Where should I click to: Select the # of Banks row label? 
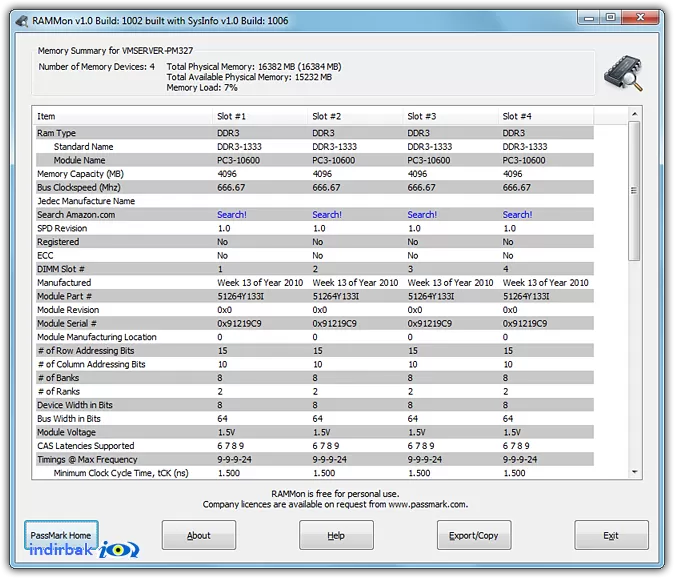point(58,378)
